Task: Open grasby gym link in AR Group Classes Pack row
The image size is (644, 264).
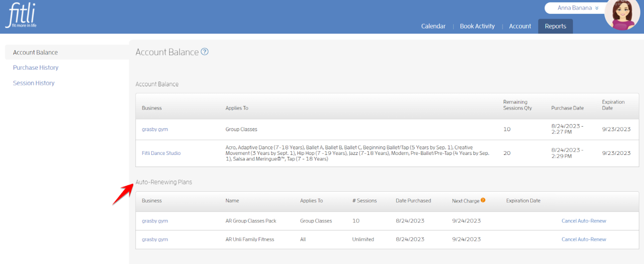Action: click(x=155, y=221)
